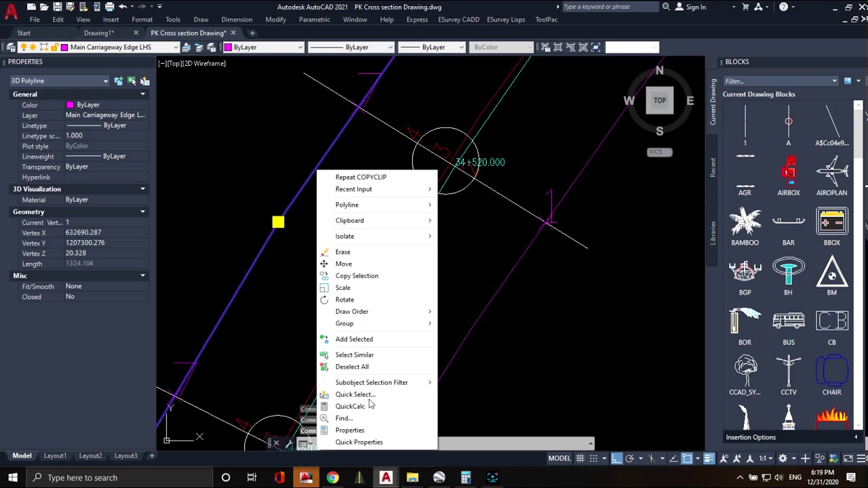Image resolution: width=868 pixels, height=488 pixels.
Task: Toggle isometric drafting in status bar
Action: (650, 459)
